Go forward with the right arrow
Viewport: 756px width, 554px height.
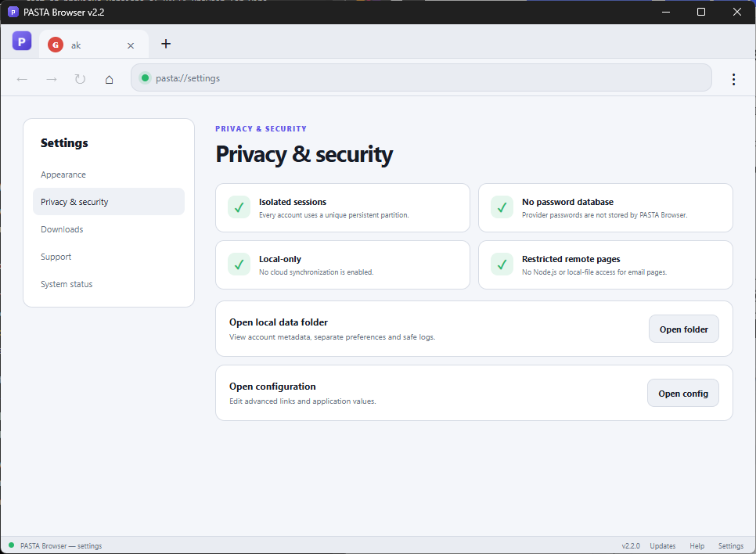pos(52,79)
